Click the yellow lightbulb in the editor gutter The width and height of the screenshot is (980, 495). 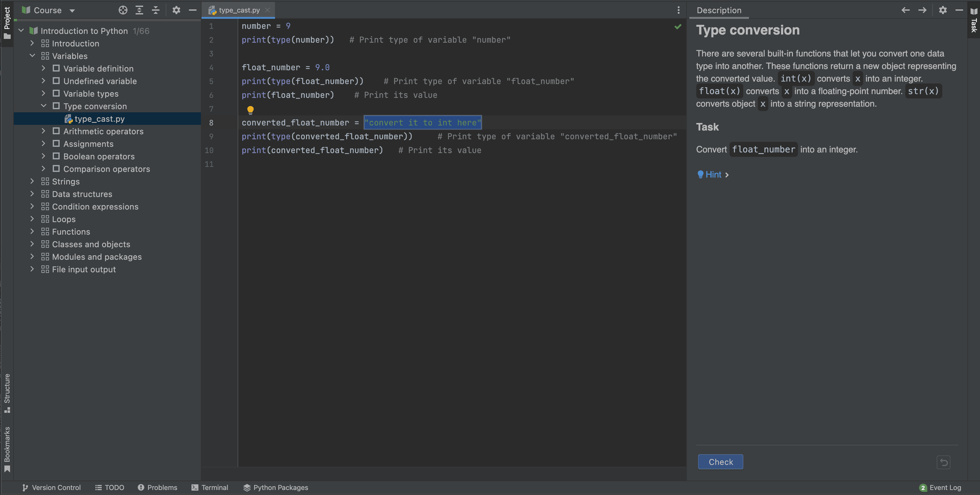point(251,110)
